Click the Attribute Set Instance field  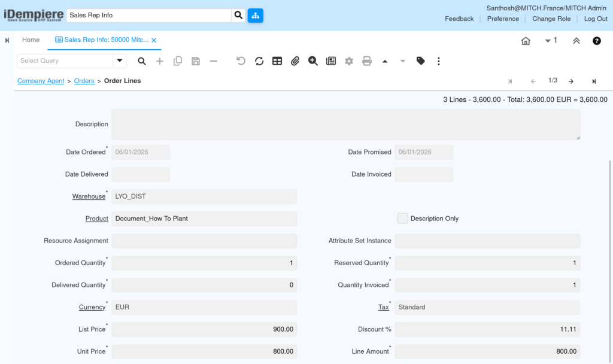tap(487, 241)
